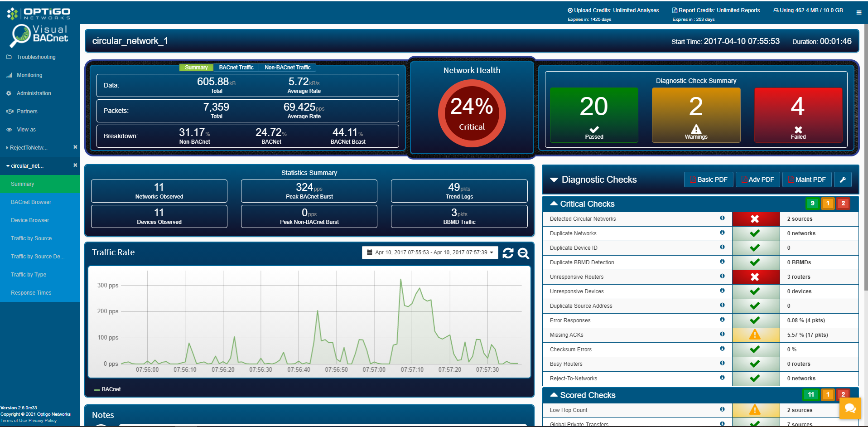Select the Monitoring sidebar icon

tap(10, 75)
